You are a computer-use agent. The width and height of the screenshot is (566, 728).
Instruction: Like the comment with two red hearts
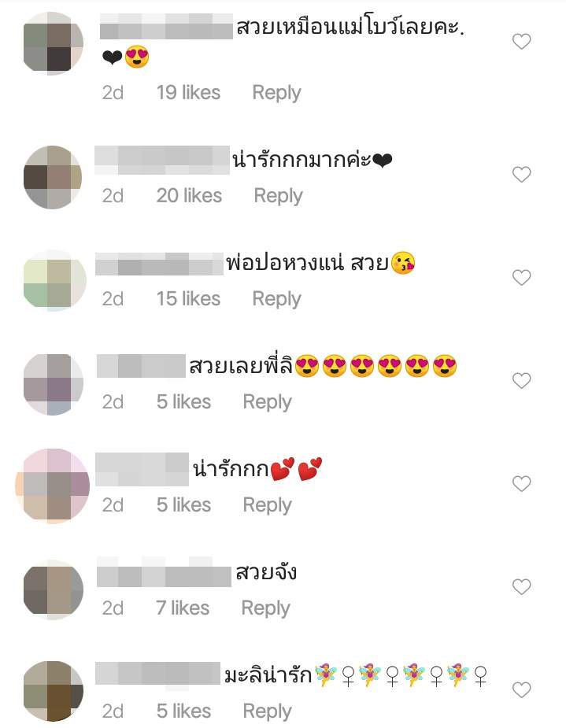click(x=521, y=483)
